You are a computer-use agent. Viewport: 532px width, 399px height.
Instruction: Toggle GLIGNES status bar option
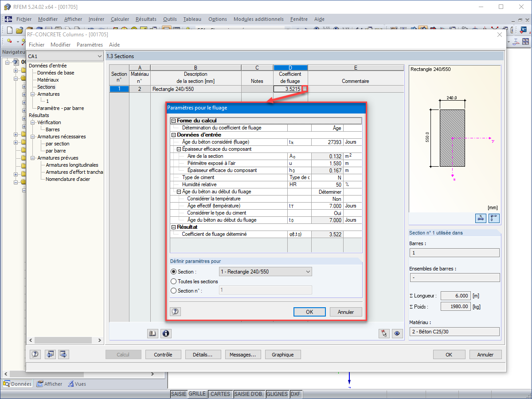pos(277,394)
